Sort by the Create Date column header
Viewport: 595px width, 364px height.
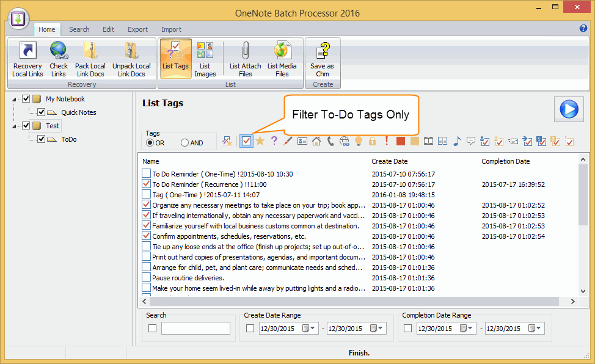389,161
